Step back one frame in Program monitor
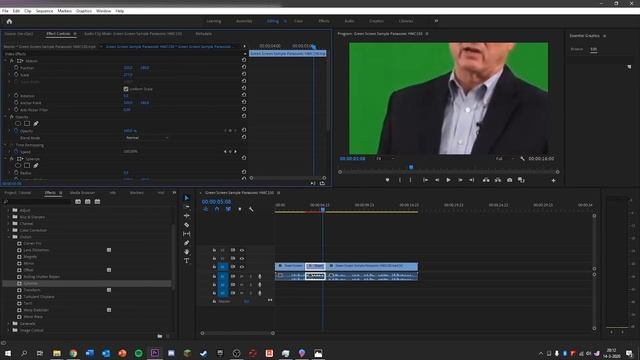Viewport: 640px width, 360px height. pos(437,180)
